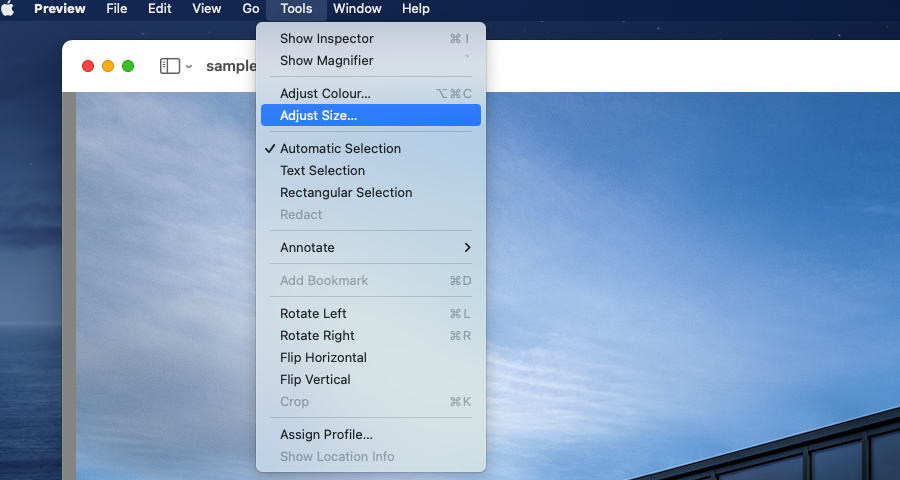Select Assign Profile… entry
900x480 pixels.
pyautogui.click(x=371, y=435)
